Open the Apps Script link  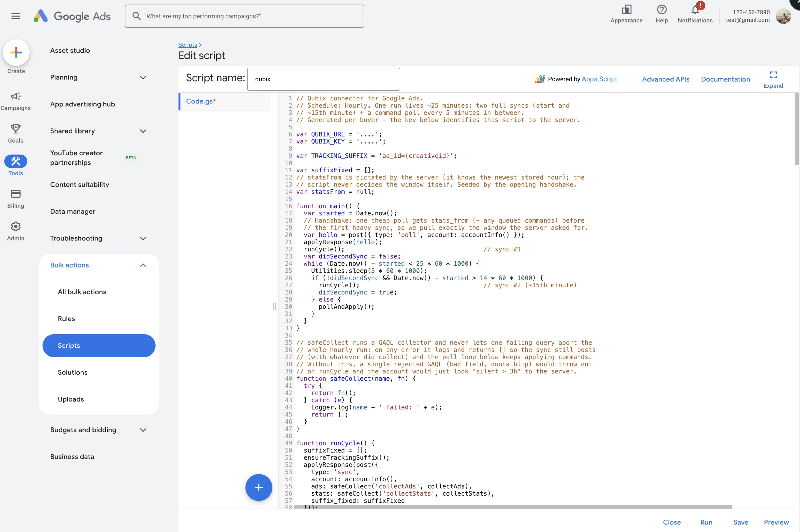click(599, 79)
